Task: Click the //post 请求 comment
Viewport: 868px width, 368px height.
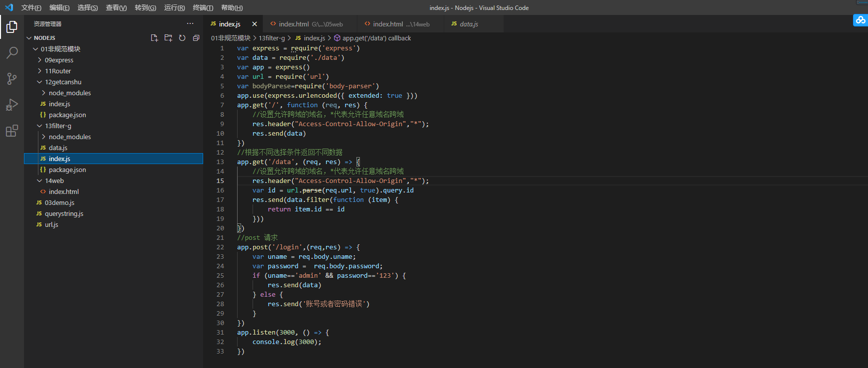Action: pos(258,237)
